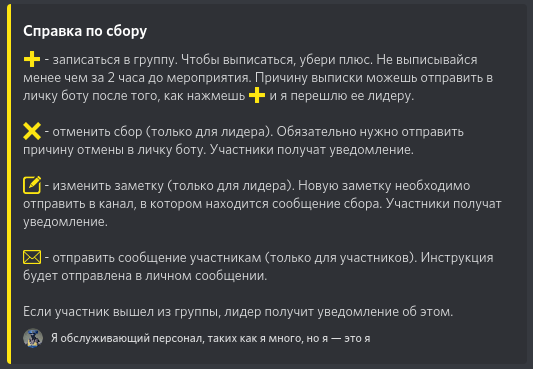The height and width of the screenshot is (369, 533).
Task: Click the text "отправить сообщение участникам"
Action: [157, 258]
